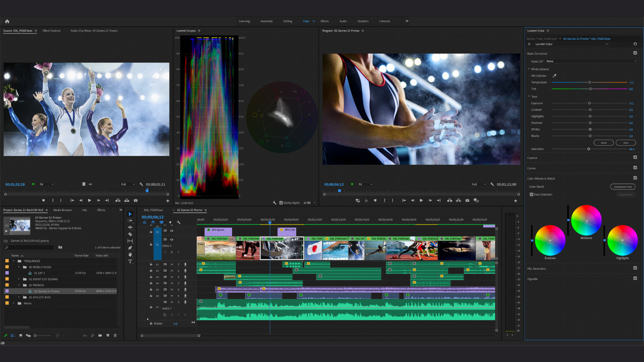
Task: Open the Source monitor Full resolution dropdown
Action: pyautogui.click(x=129, y=184)
